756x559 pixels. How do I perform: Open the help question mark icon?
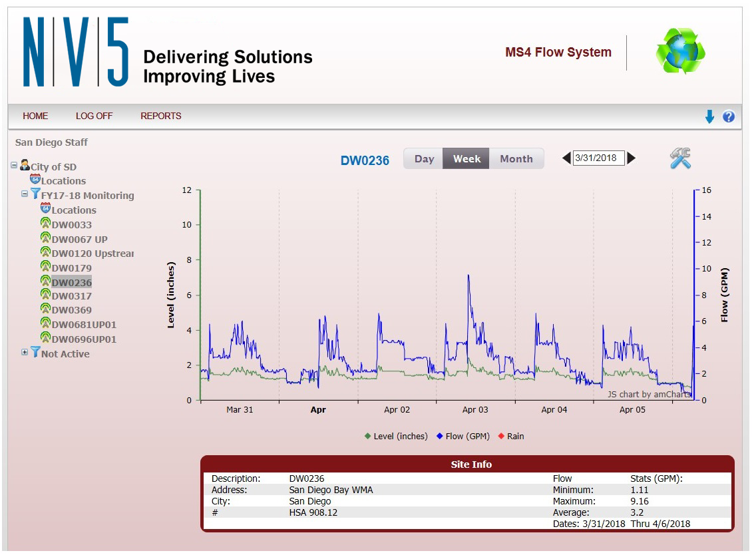point(729,117)
